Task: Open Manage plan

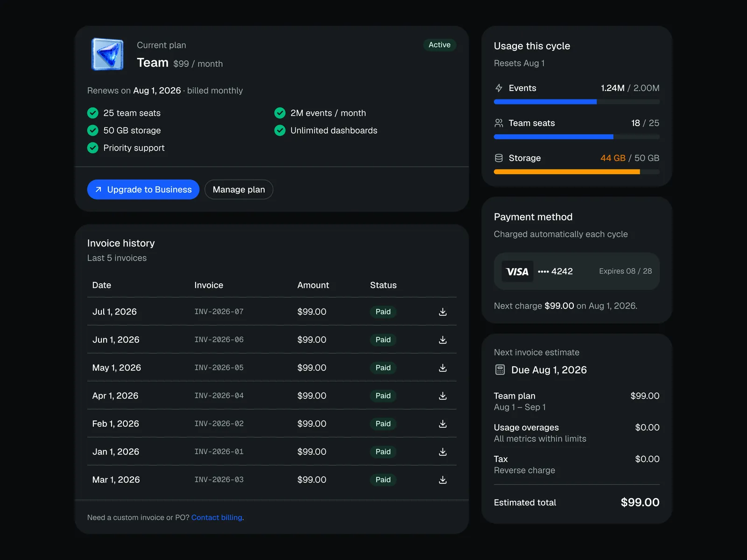Action: tap(239, 189)
